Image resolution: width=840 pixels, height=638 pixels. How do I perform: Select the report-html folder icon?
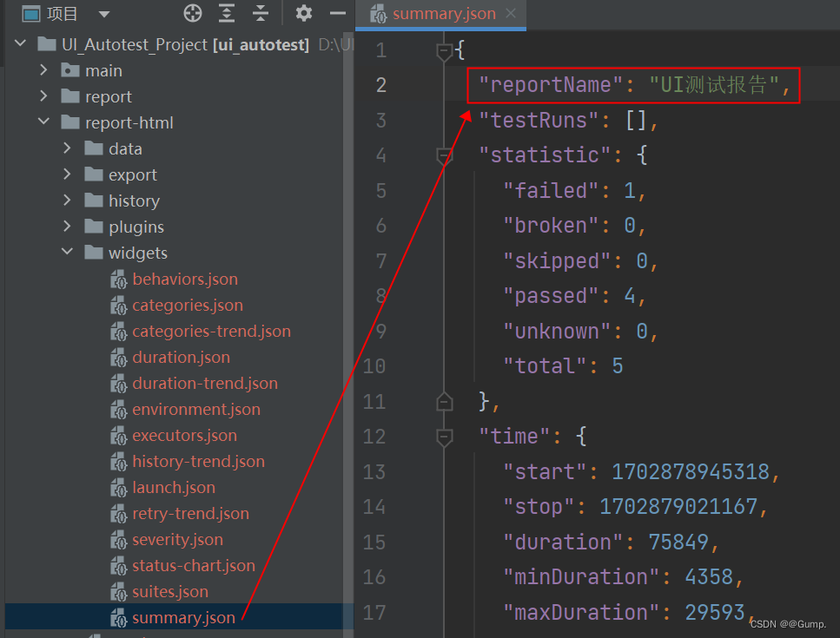tap(70, 122)
